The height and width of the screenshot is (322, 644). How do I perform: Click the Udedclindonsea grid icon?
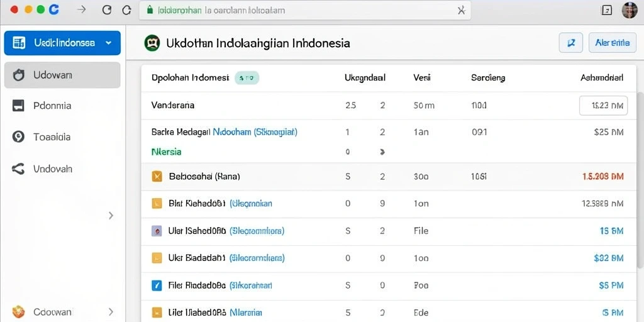19,43
